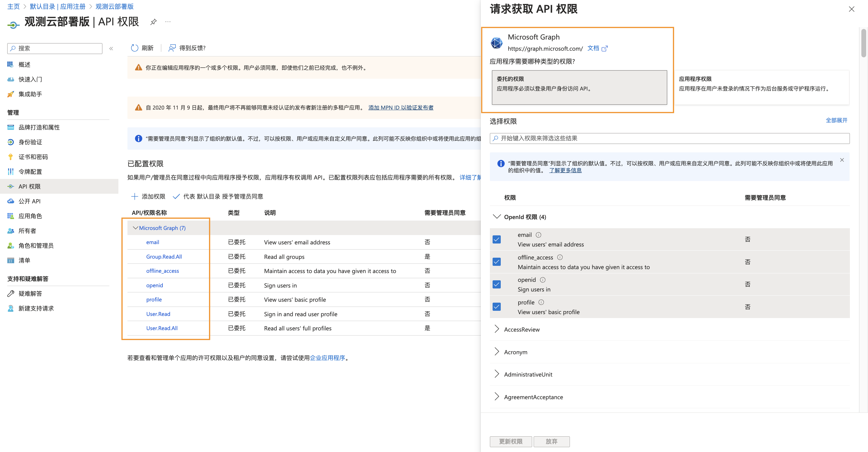Open the 文档 external link icon
This screenshot has width=868, height=452.
pyautogui.click(x=605, y=49)
